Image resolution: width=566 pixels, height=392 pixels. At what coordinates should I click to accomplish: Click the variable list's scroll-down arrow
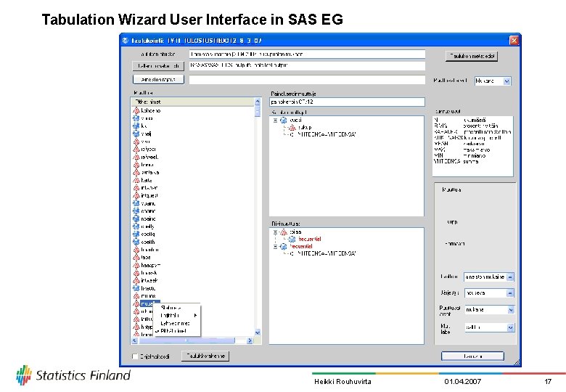tap(258, 332)
